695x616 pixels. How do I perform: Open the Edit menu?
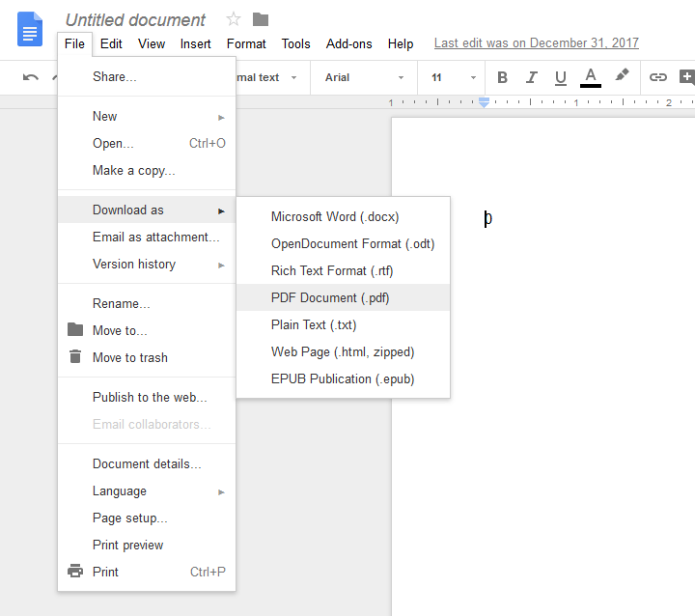pos(111,43)
